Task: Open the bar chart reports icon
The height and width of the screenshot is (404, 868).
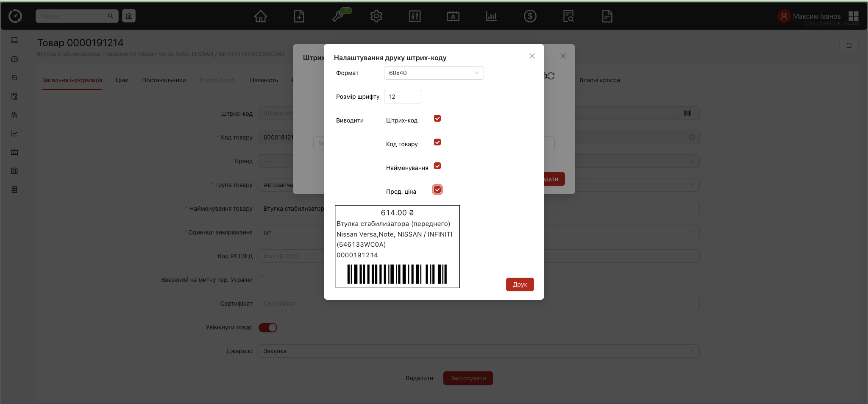Action: (491, 17)
